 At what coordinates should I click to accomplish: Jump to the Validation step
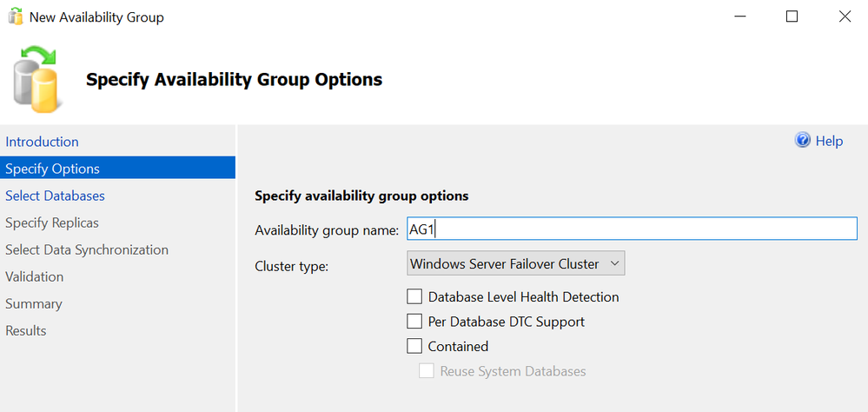tap(35, 276)
